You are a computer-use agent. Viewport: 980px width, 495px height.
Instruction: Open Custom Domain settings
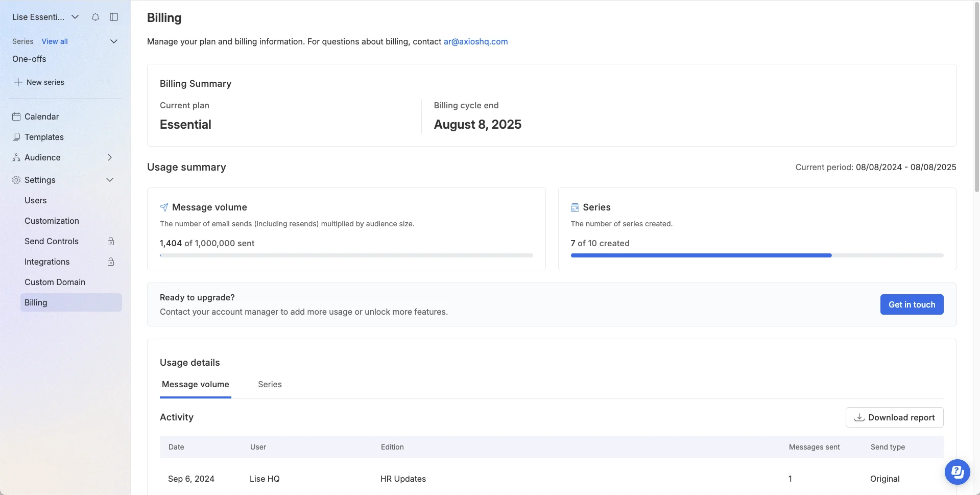[55, 282]
